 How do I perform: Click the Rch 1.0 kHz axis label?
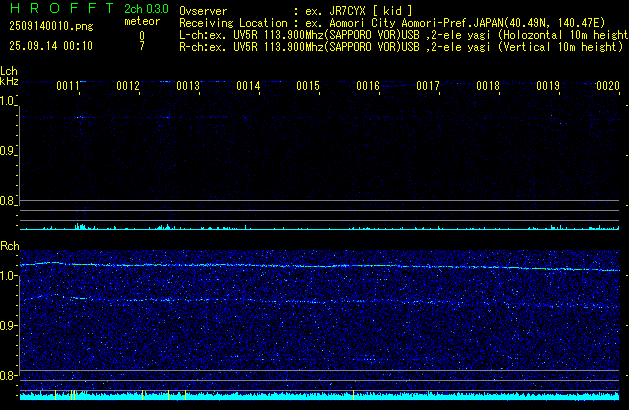click(7, 276)
